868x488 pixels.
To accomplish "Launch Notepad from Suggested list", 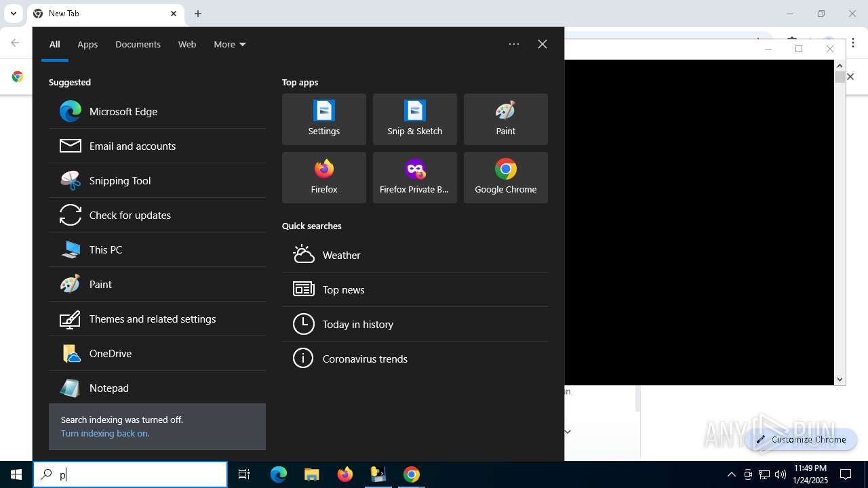I will 157,388.
